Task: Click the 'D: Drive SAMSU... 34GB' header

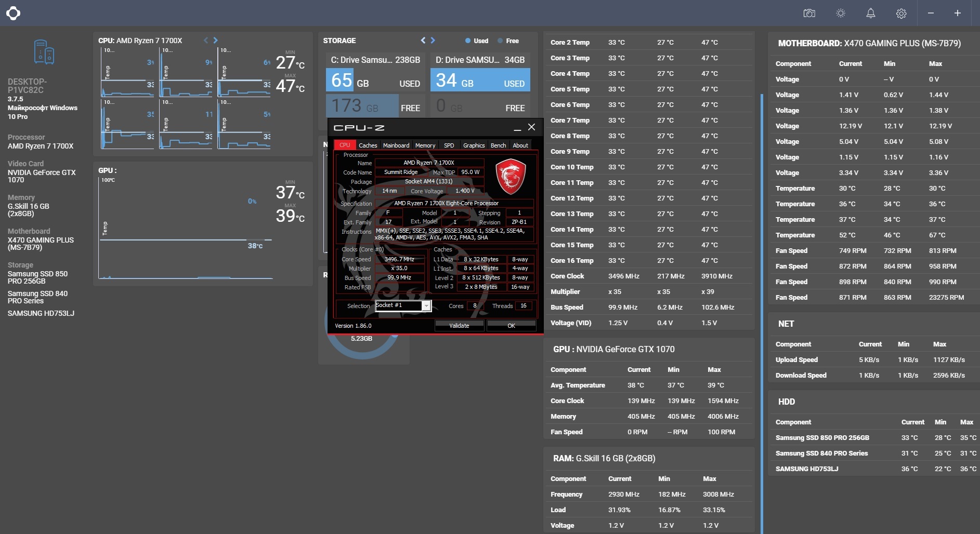Action: pos(480,60)
